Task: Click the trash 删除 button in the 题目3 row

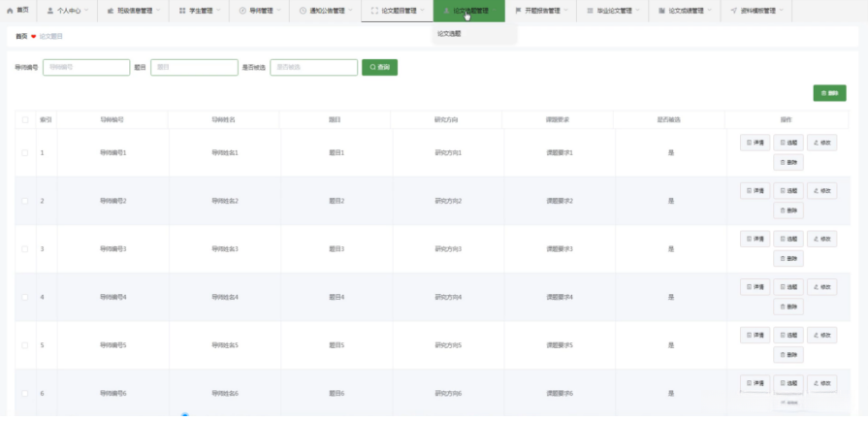Action: pos(788,259)
